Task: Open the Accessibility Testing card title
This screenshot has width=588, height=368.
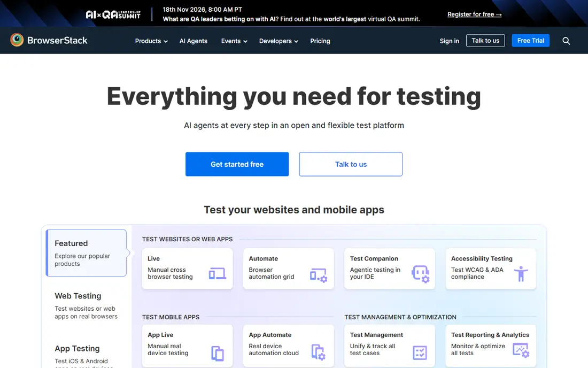Action: pos(482,258)
